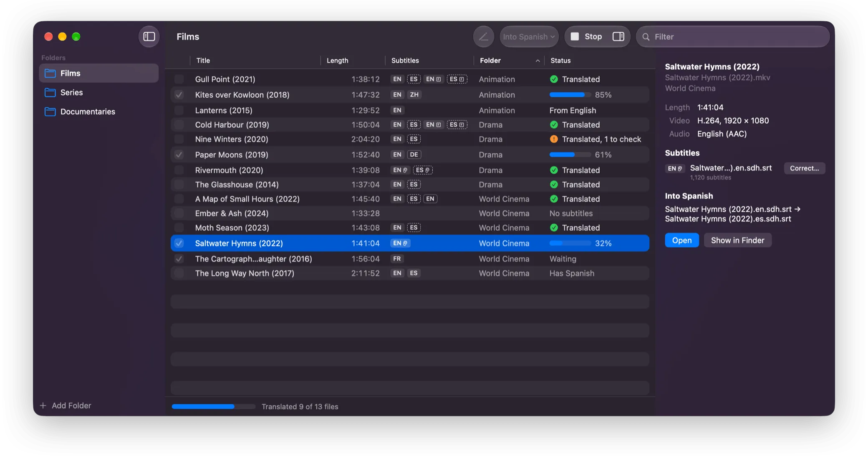868x461 pixels.
Task: Click the pencil edit icon in toolbar
Action: [483, 37]
